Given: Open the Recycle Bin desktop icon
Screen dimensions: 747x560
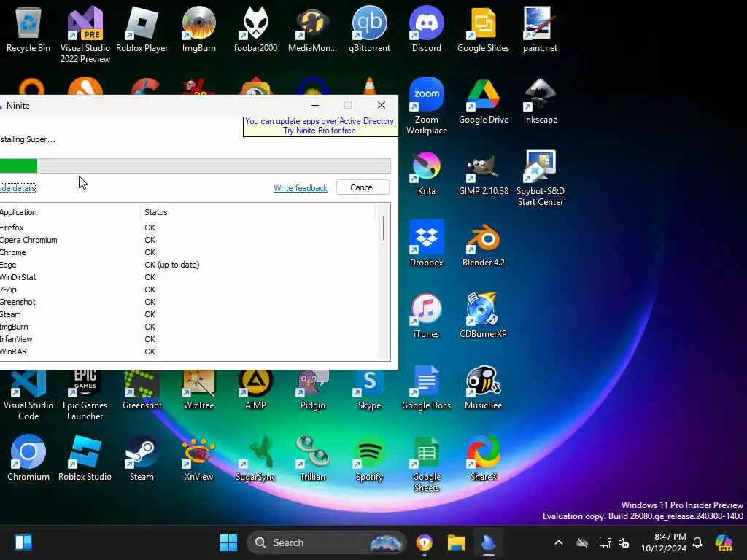Looking at the screenshot, I should coord(28,29).
